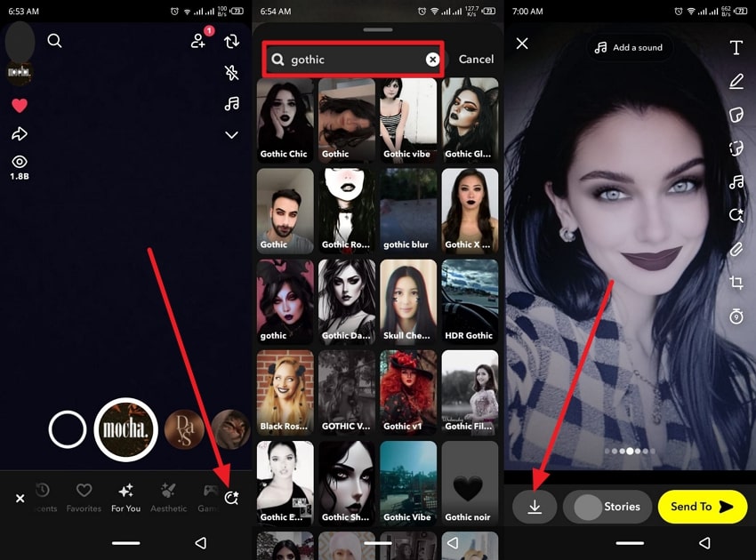Switch to the For You tab

125,496
